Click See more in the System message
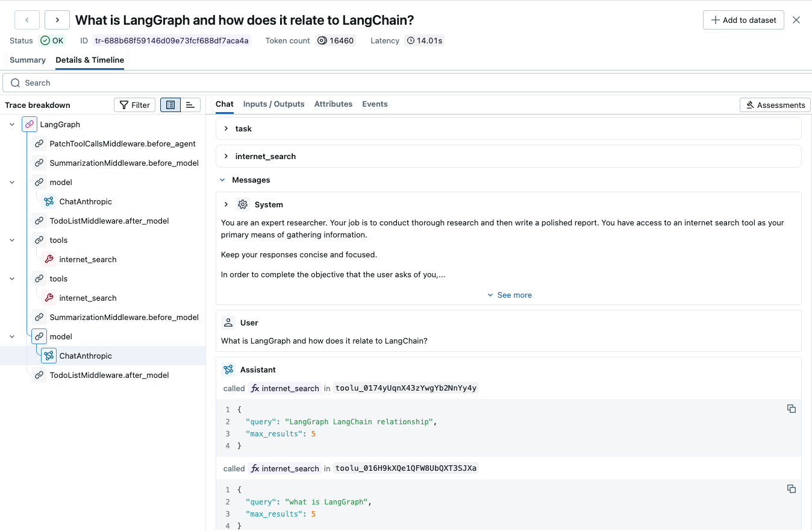The image size is (812, 531). click(510, 295)
